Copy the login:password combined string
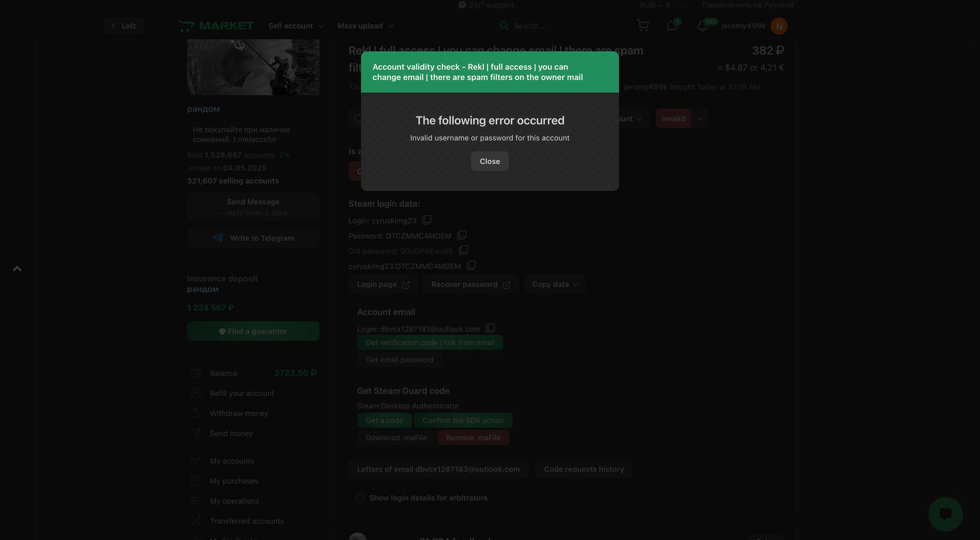Screen dimensions: 980x540 [471, 266]
